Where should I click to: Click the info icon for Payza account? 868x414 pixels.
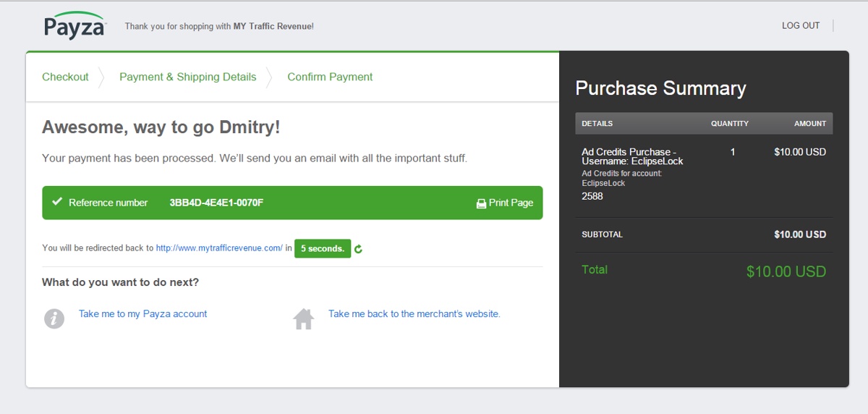pos(54,318)
